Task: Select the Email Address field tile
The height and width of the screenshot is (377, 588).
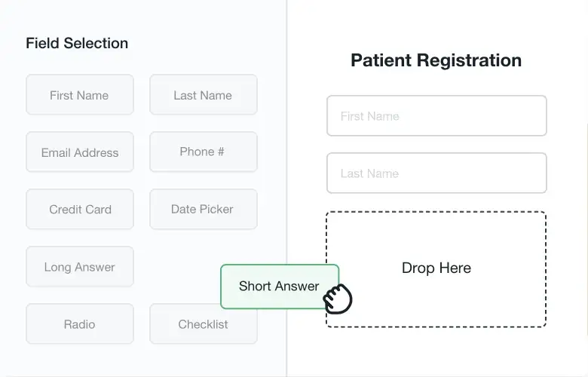Action: click(x=80, y=152)
